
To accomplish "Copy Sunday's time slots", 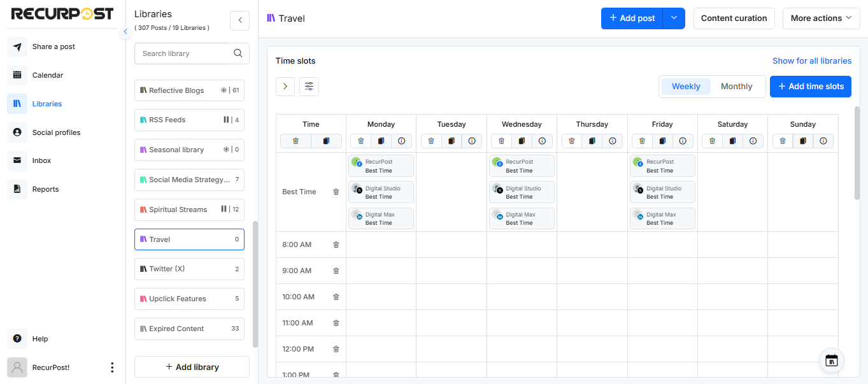I will click(803, 141).
